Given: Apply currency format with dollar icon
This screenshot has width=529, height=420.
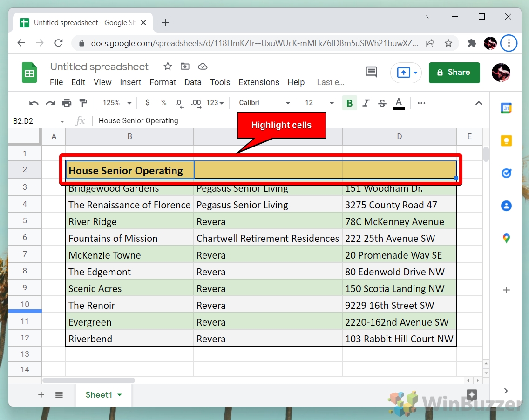Looking at the screenshot, I should tap(148, 102).
